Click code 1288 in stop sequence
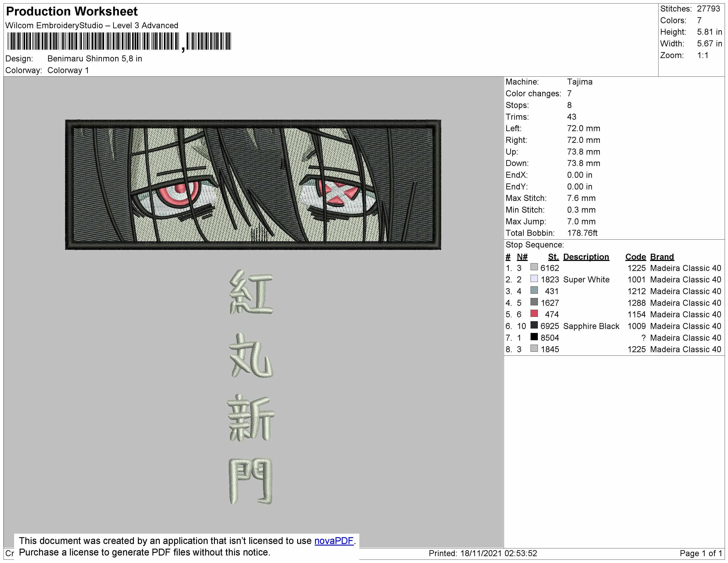 636,303
